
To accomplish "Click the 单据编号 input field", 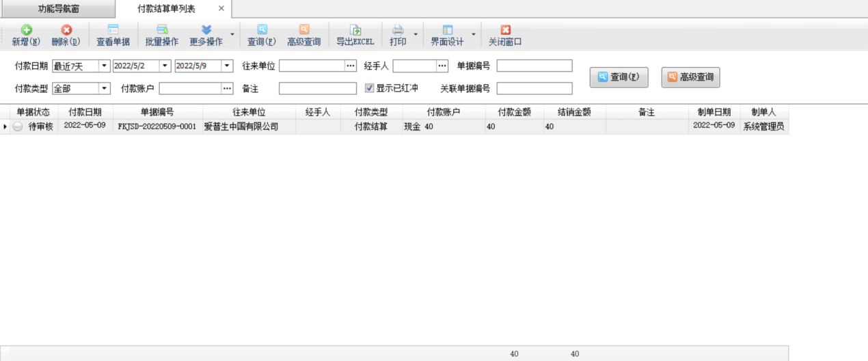I will coord(534,66).
